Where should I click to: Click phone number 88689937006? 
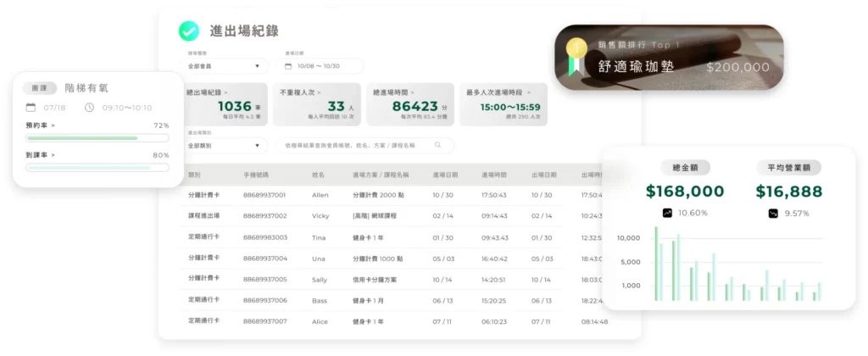[x=265, y=301]
